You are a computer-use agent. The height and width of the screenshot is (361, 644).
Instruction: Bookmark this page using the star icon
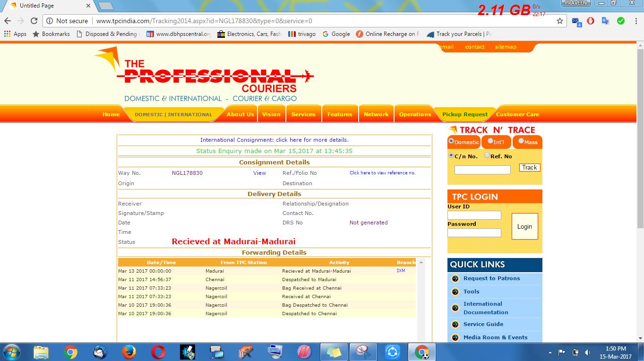tap(560, 21)
